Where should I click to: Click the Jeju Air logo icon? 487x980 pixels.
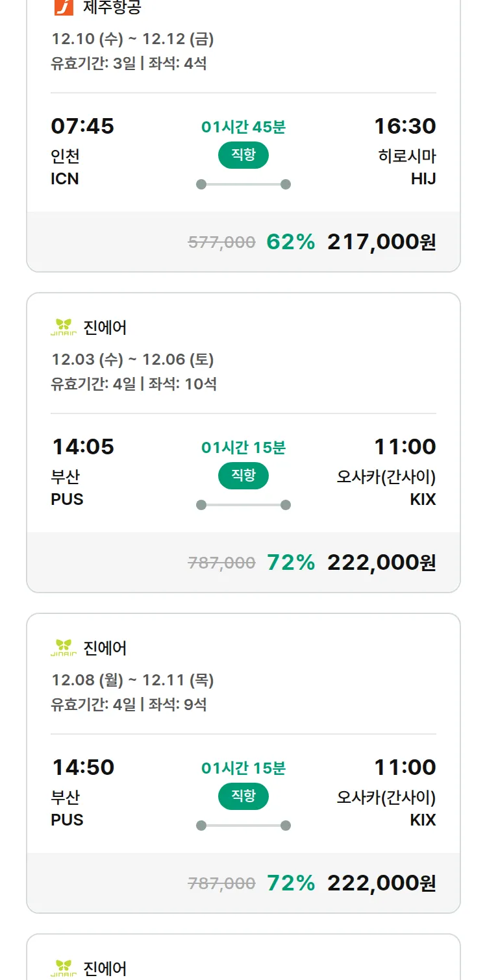tap(63, 6)
